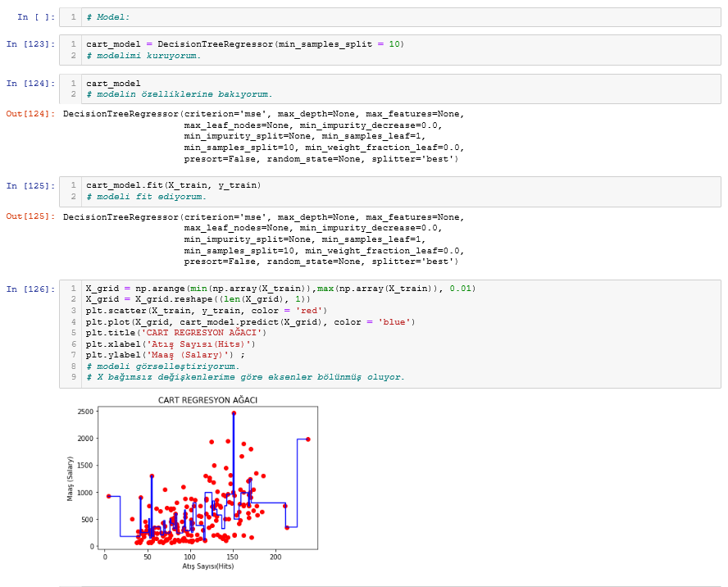The height and width of the screenshot is (587, 728).
Task: Click the y-axis label 'Maaş (Salary)' on chart
Action: 71,479
